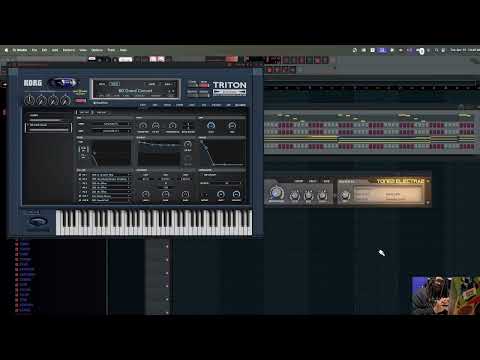Open the second oscillator sample dropdown
The height and width of the screenshot is (360, 480).
pos(111,131)
